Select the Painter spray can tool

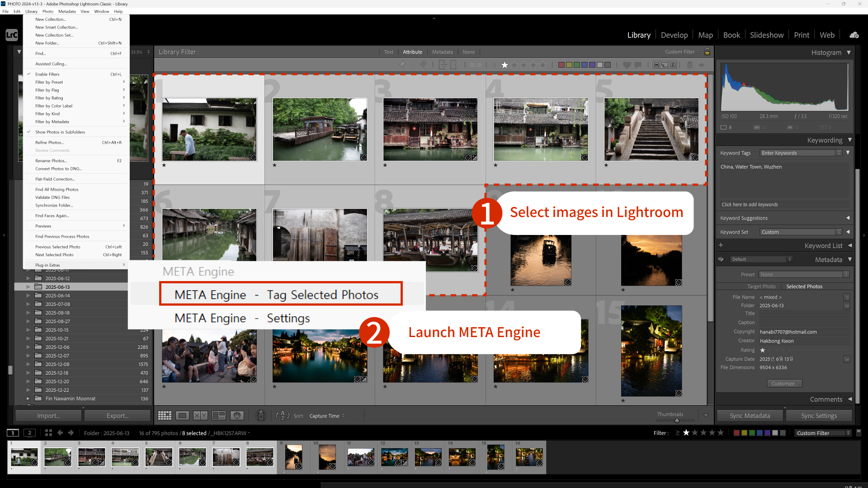tap(261, 416)
